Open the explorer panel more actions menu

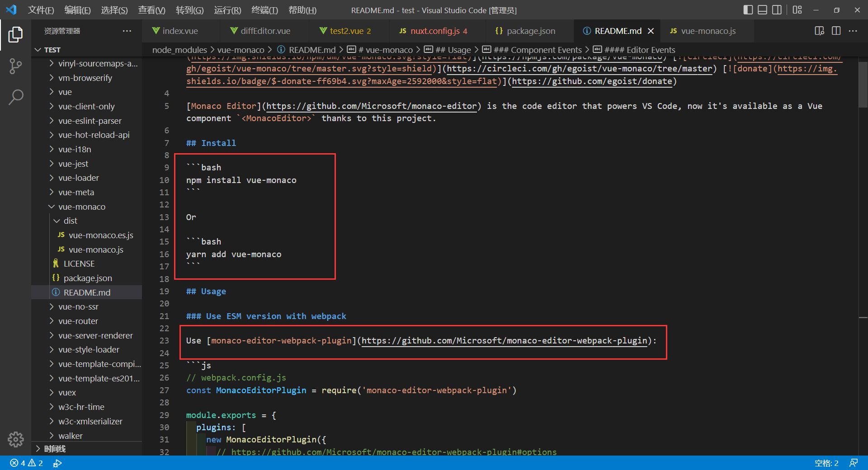coord(127,31)
